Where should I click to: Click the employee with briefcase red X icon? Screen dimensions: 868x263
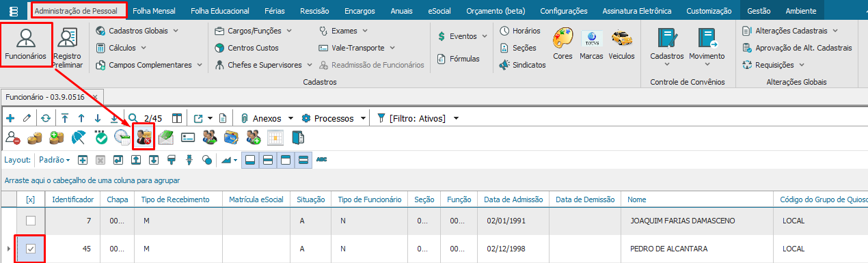point(144,137)
